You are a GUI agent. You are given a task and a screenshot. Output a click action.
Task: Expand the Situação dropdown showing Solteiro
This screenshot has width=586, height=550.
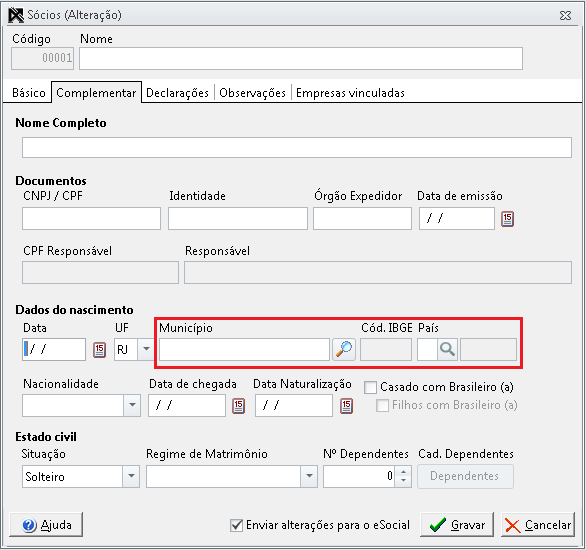click(x=131, y=476)
